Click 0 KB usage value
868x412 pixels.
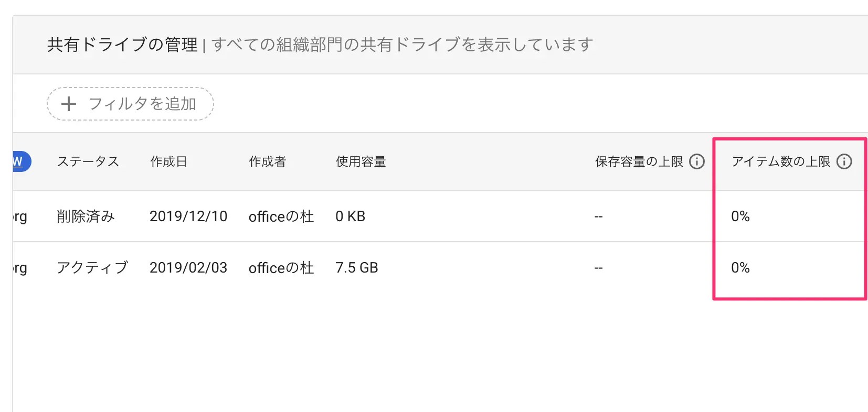[x=350, y=216]
